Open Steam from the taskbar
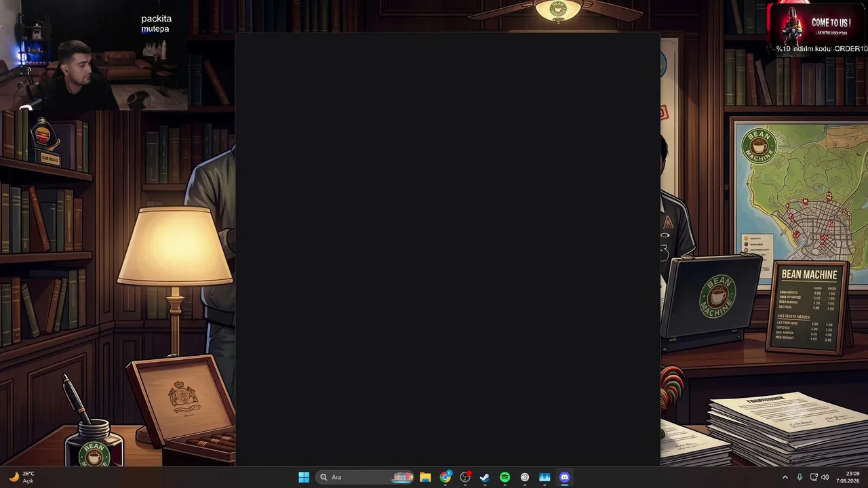This screenshot has width=868, height=488. click(x=485, y=477)
